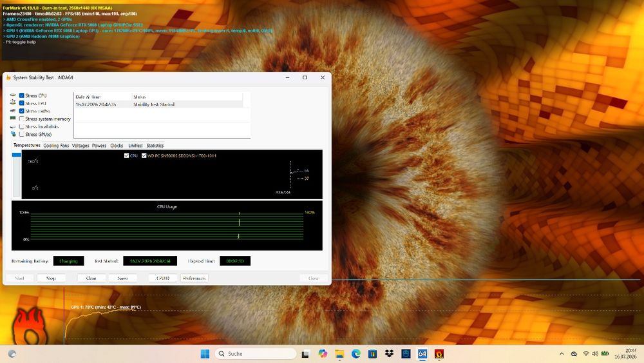Open File Explorer from the taskbar

pyautogui.click(x=339, y=353)
